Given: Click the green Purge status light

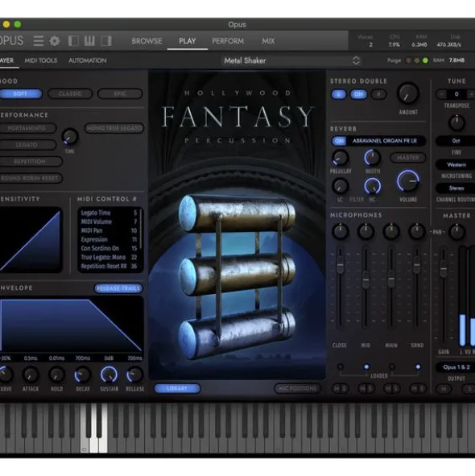Looking at the screenshot, I should click(425, 60).
